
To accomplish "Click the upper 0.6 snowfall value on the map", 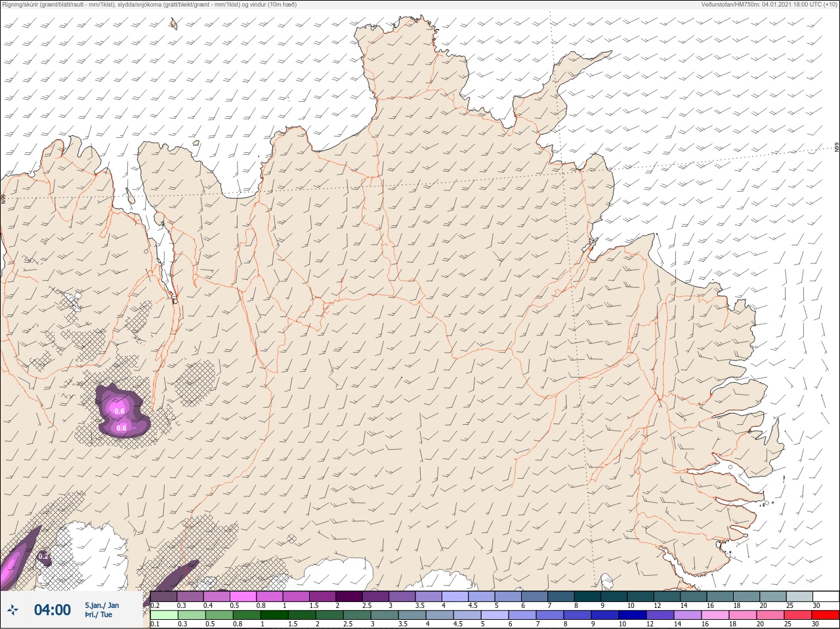I will point(119,411).
